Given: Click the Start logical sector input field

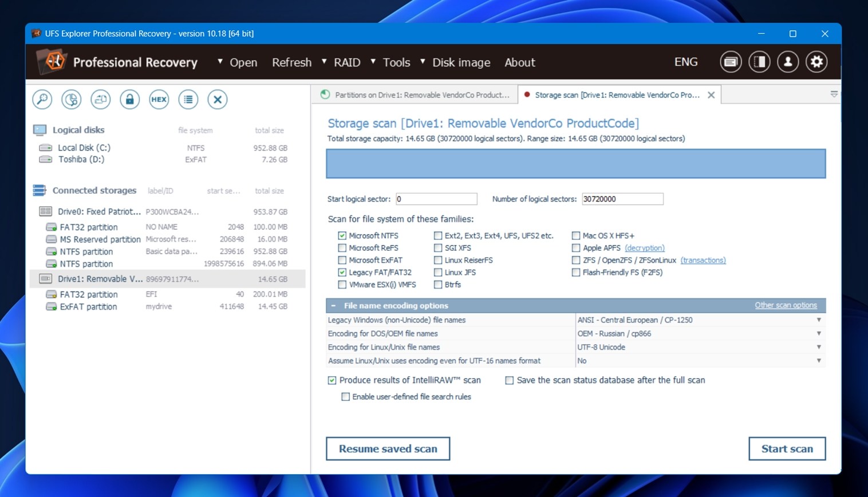Looking at the screenshot, I should pyautogui.click(x=436, y=199).
